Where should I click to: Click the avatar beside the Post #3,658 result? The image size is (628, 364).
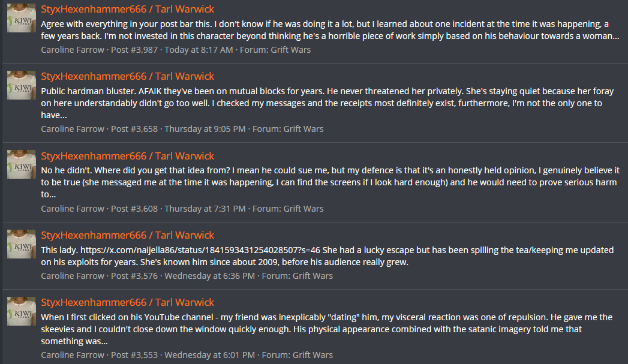(22, 85)
